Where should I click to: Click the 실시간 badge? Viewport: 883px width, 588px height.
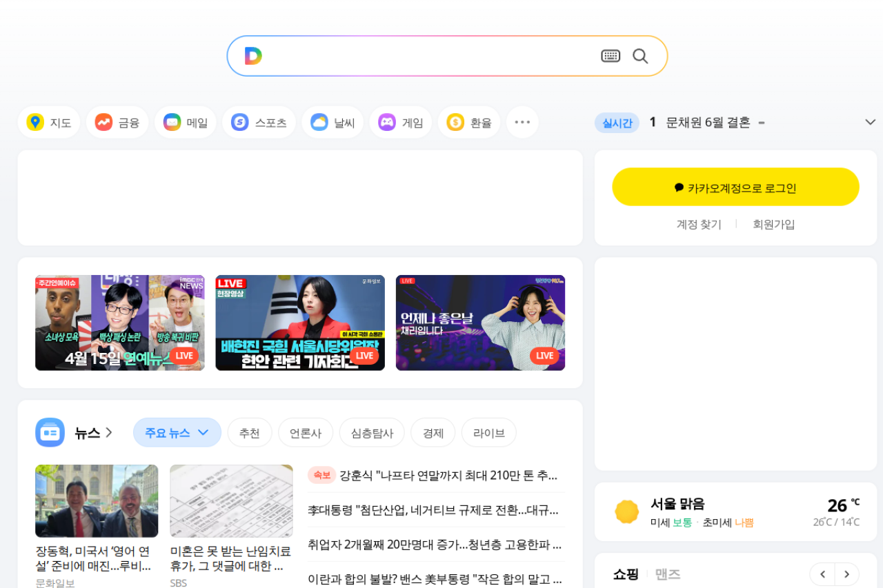coord(617,123)
